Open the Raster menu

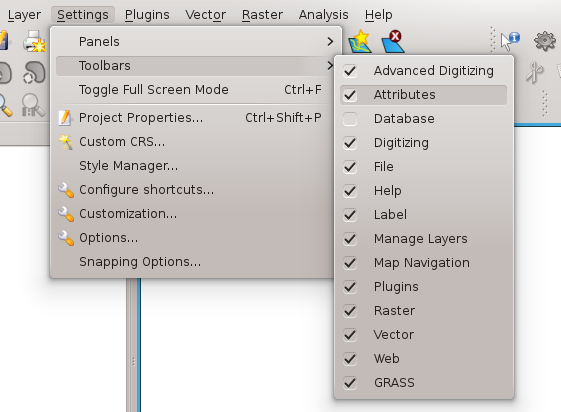262,15
